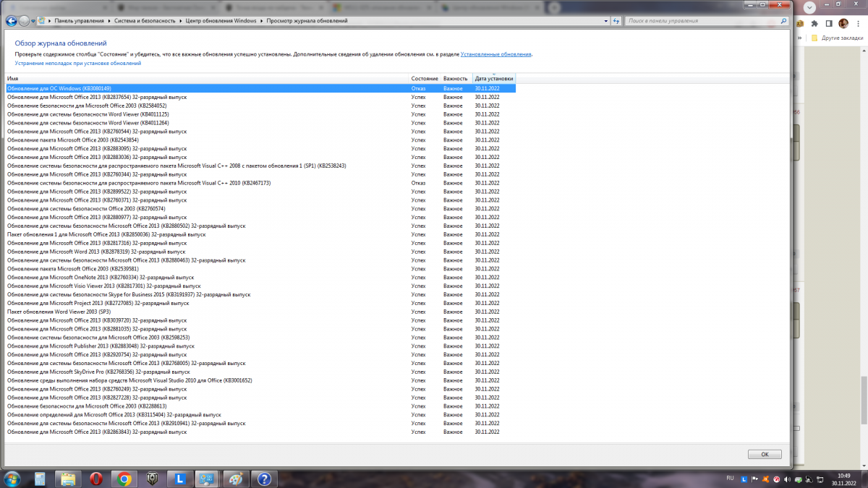This screenshot has width=868, height=488.
Task: Select the Word Viewer update KB4011264
Action: 260,123
